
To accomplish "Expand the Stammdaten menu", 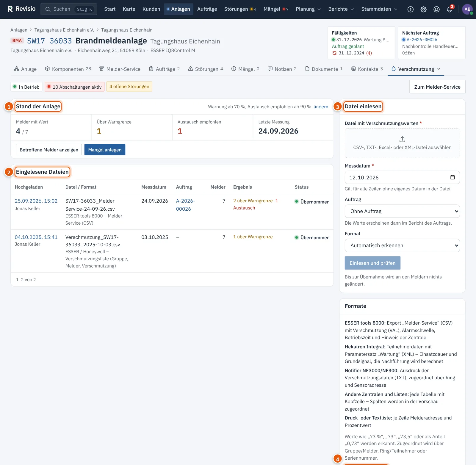I will (x=379, y=9).
